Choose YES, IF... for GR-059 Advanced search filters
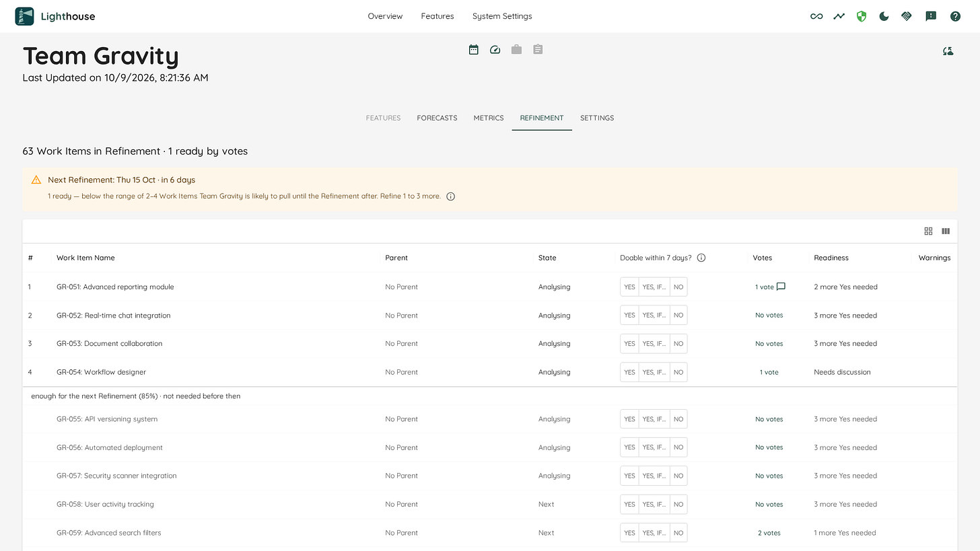980x551 pixels. coord(654,533)
